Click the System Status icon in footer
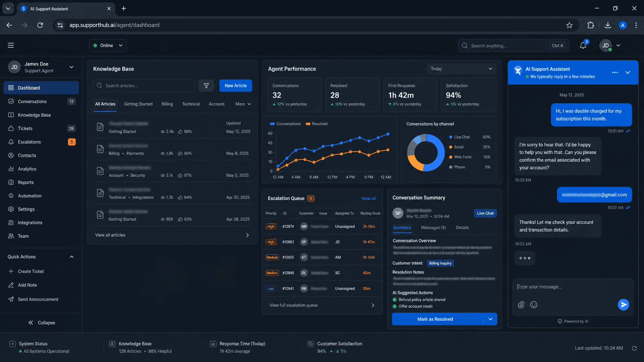The height and width of the screenshot is (362, 644). pos(12,344)
